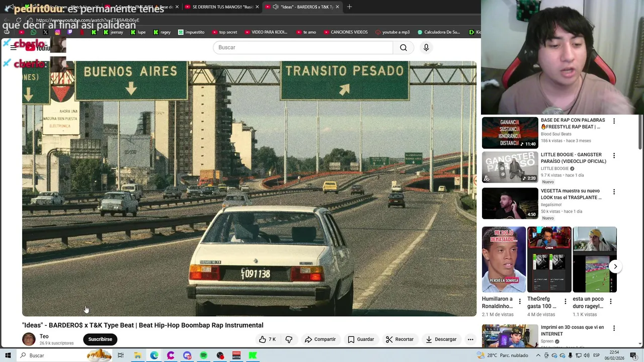
Task: Open Windows Start menu
Action: [x=8, y=355]
